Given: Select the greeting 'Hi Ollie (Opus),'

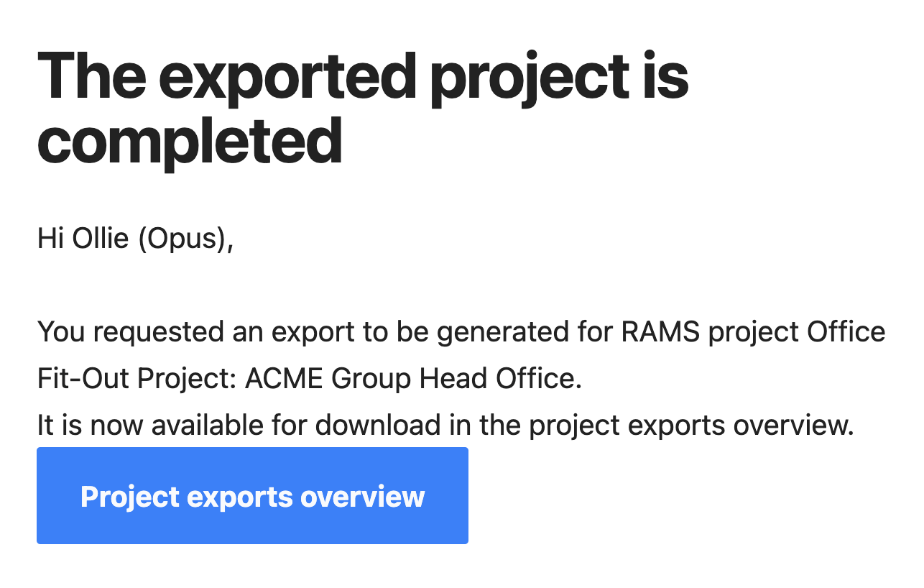Looking at the screenshot, I should 136,239.
